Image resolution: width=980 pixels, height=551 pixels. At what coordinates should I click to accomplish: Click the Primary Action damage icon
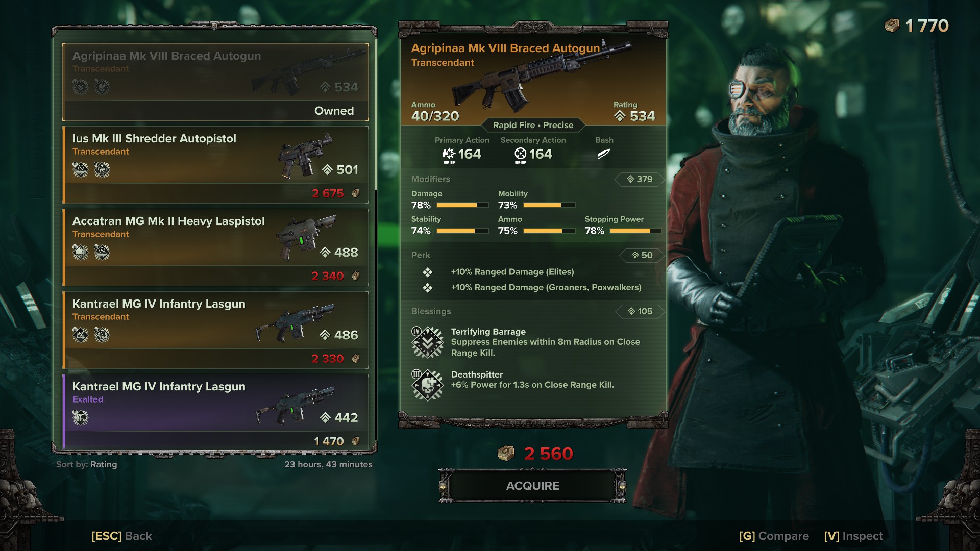[449, 155]
